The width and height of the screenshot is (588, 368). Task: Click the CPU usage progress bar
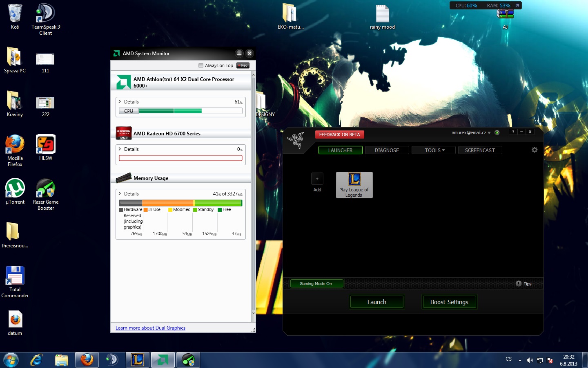pyautogui.click(x=180, y=111)
